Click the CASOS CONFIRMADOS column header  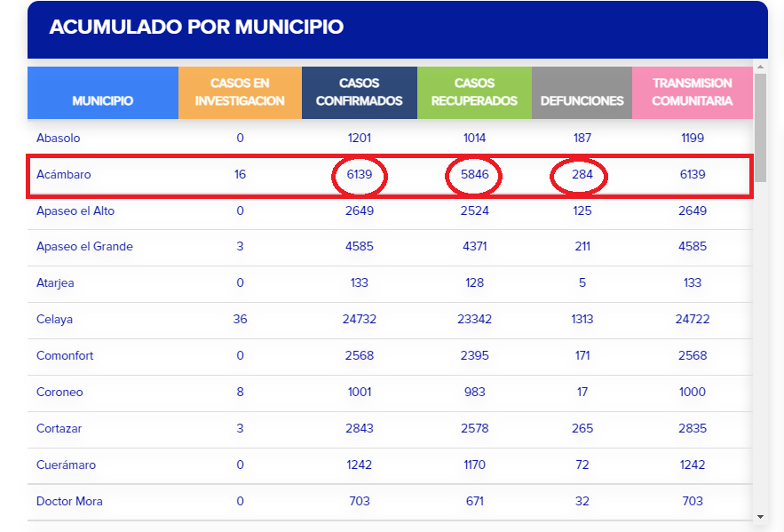point(360,92)
